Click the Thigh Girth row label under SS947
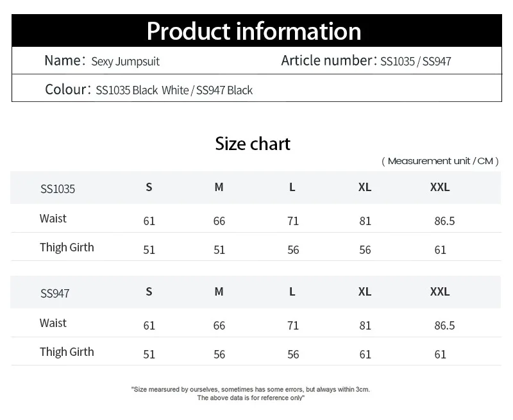Screen dimensions: 513x420 point(67,352)
